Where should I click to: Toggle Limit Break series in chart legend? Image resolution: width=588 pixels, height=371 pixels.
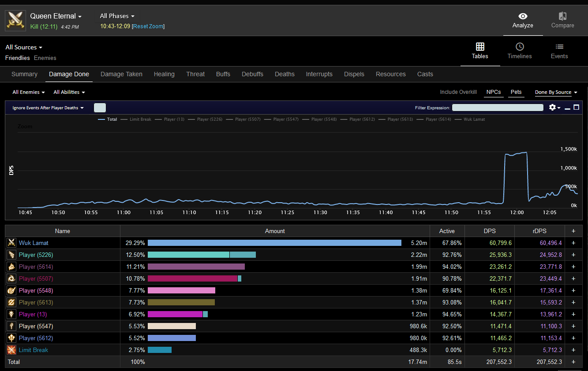pyautogui.click(x=136, y=119)
